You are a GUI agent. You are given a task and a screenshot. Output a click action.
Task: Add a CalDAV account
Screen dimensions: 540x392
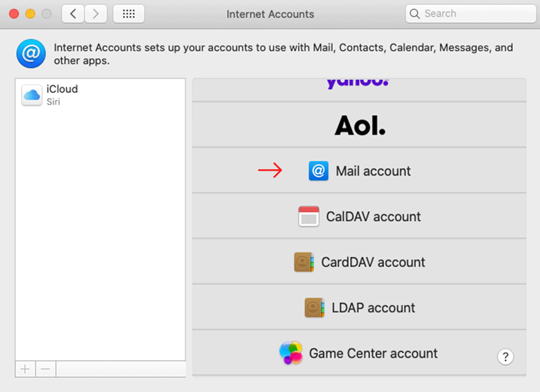359,216
